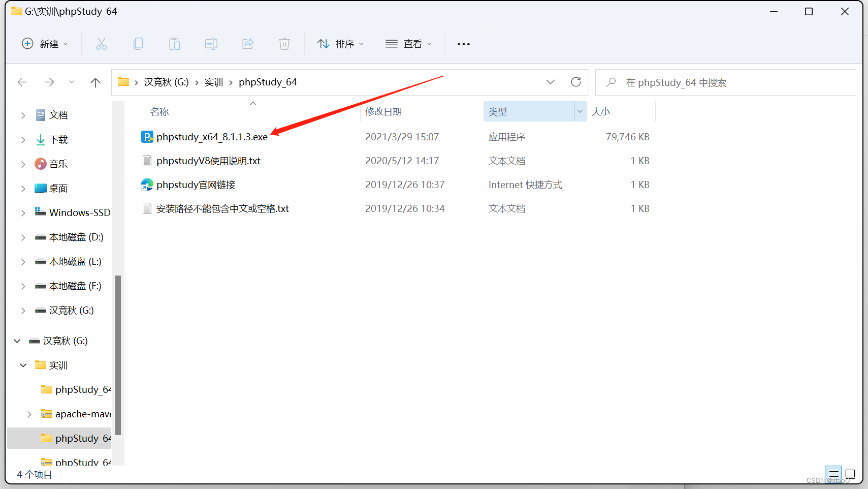Click the 汉竞秋 (G:) breadcrumb segment
This screenshot has width=868, height=489.
pos(166,82)
